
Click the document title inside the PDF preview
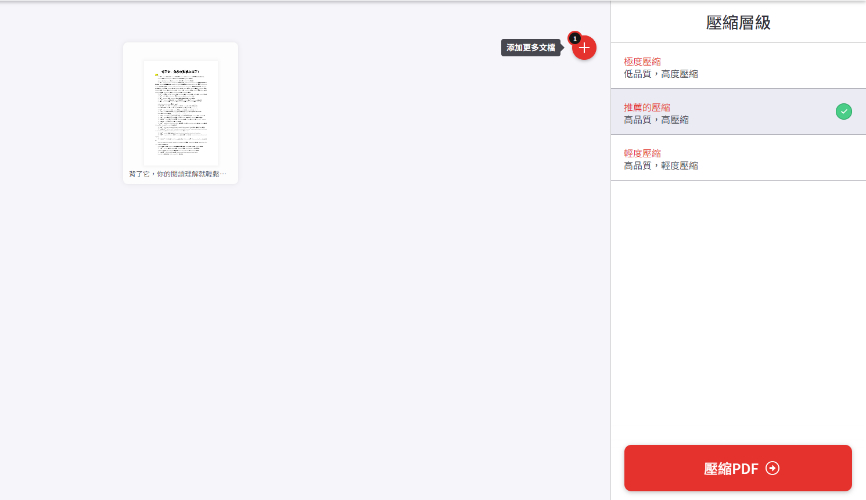pyautogui.click(x=180, y=72)
